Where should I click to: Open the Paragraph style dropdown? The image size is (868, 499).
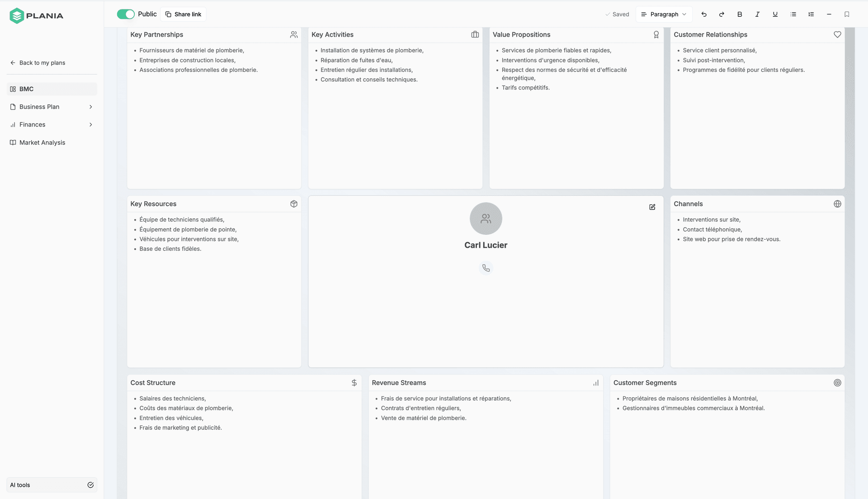pos(664,14)
